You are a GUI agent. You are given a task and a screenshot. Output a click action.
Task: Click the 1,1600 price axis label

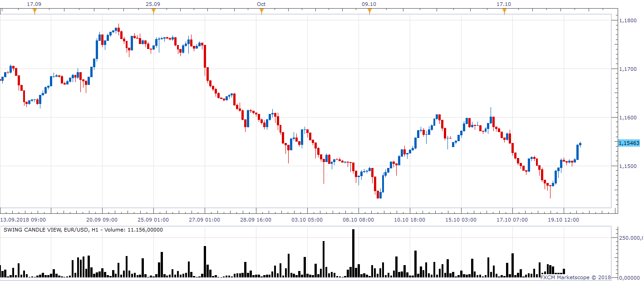[629, 118]
